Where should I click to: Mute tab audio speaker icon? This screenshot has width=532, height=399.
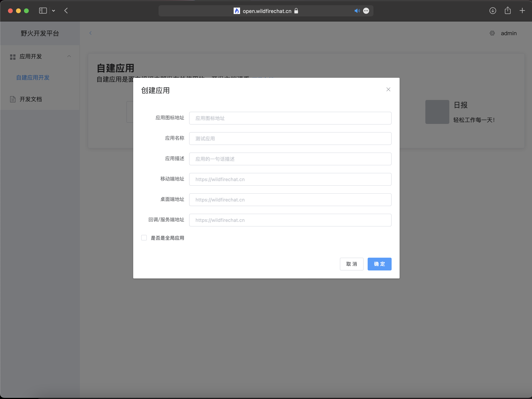pos(357,11)
